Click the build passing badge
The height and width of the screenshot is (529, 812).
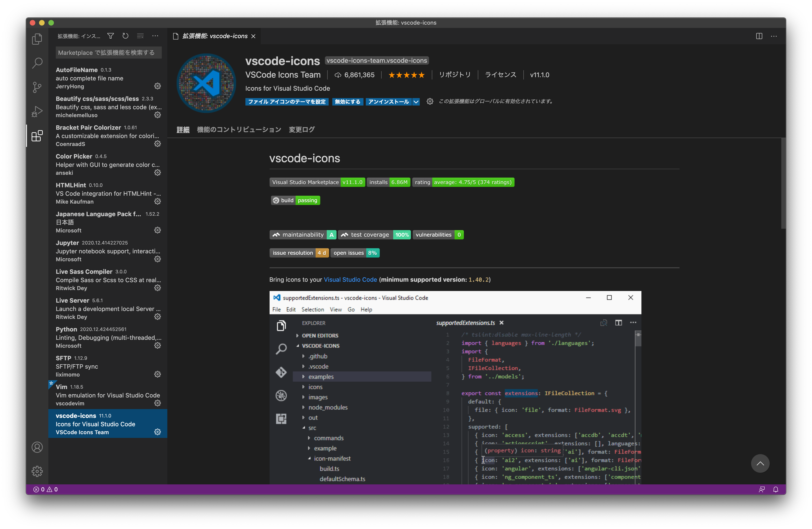295,200
